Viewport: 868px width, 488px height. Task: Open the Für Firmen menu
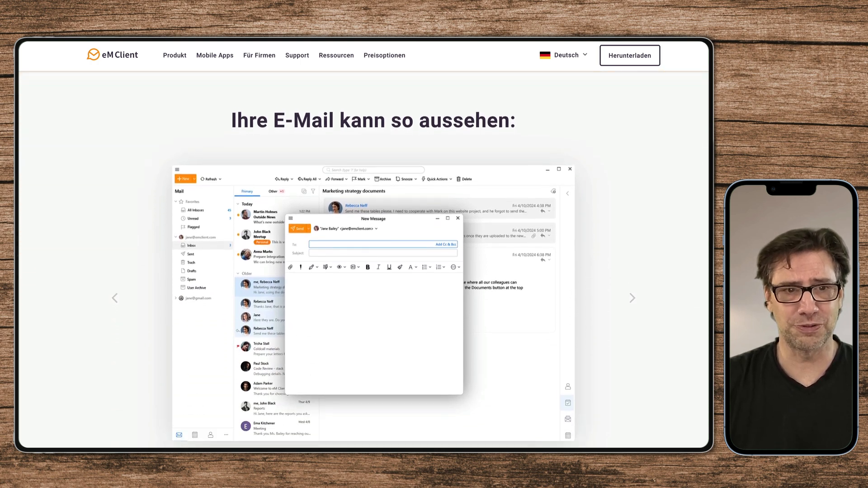click(x=259, y=55)
